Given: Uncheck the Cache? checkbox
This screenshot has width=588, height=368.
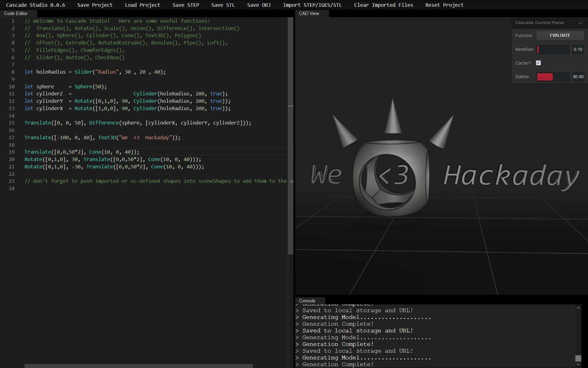Looking at the screenshot, I should coord(538,63).
